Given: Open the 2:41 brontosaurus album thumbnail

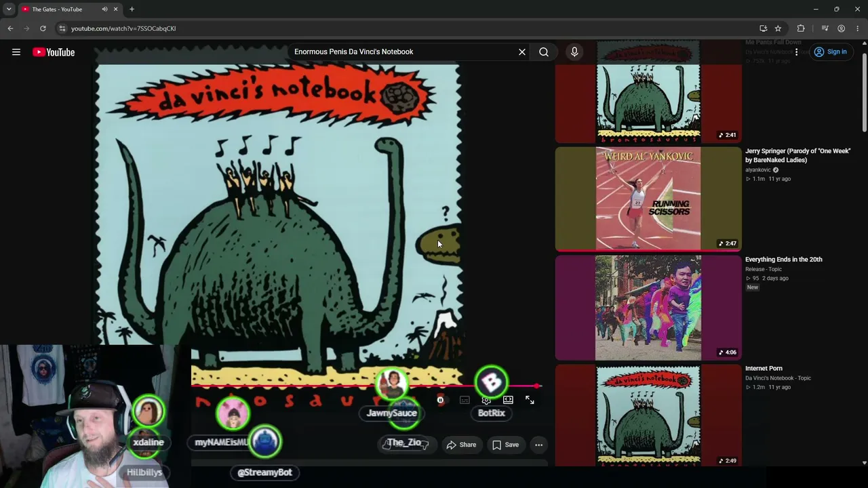Looking at the screenshot, I should pyautogui.click(x=648, y=91).
